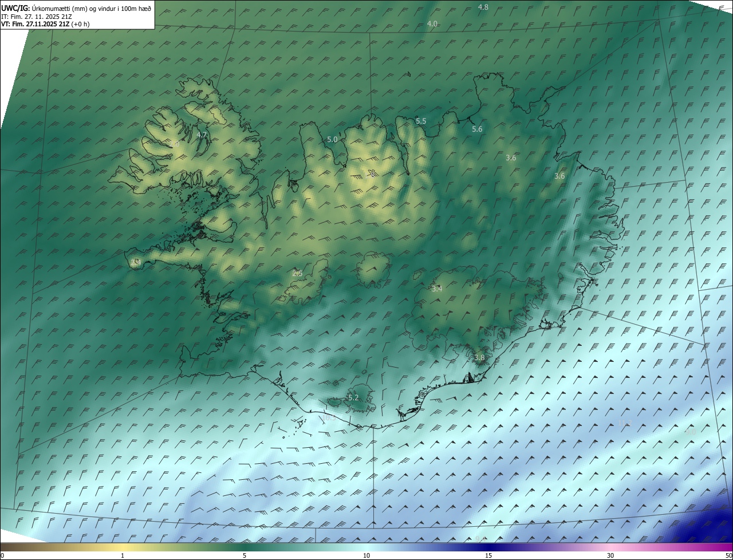Image resolution: width=733 pixels, height=560 pixels.
Task: Click the 4.8 value label
Action: [483, 7]
